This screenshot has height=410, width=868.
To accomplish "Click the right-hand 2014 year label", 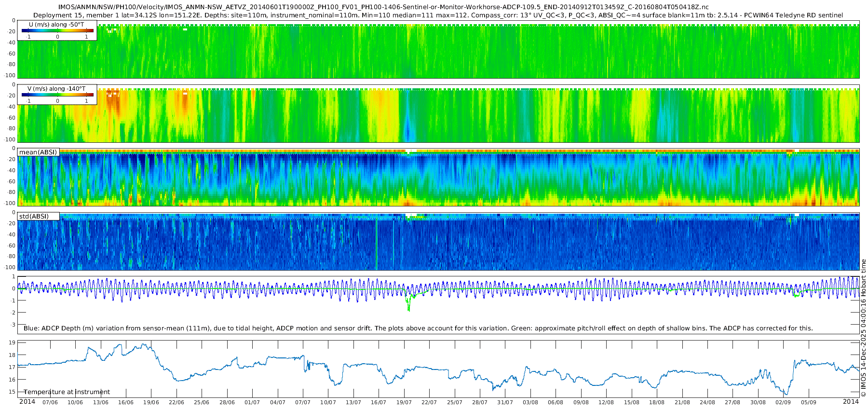I will coord(851,401).
